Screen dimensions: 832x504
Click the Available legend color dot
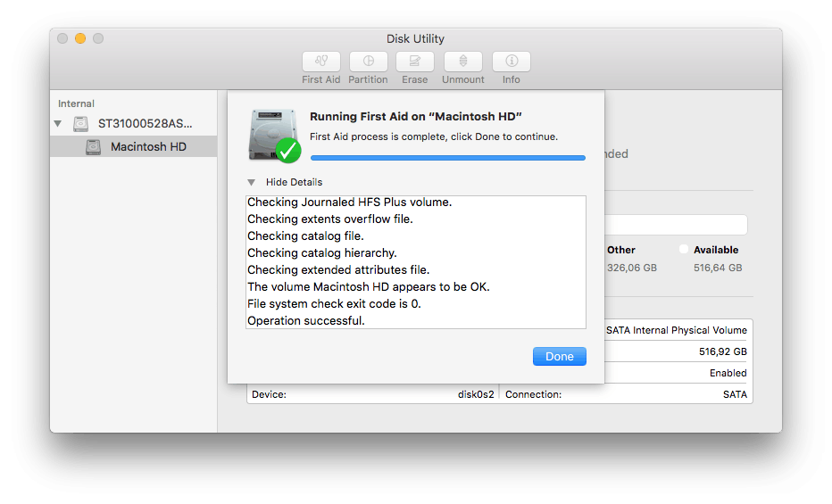(684, 249)
